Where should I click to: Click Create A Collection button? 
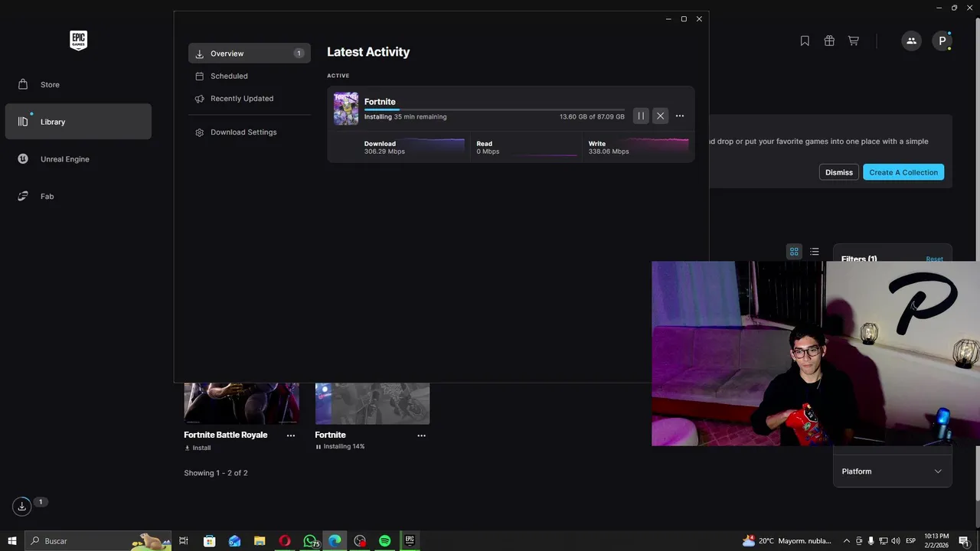[x=903, y=172]
